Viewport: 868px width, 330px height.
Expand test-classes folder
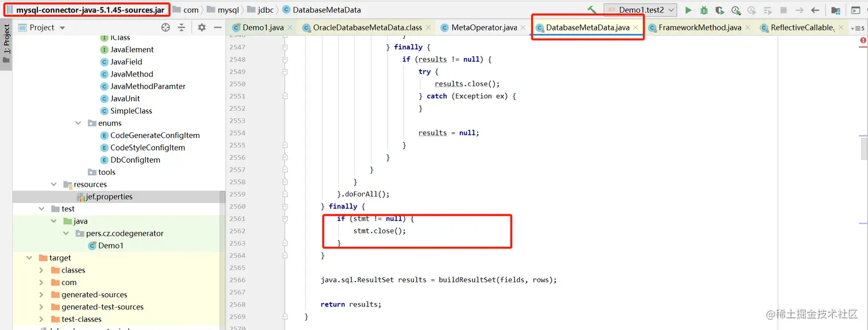41,319
